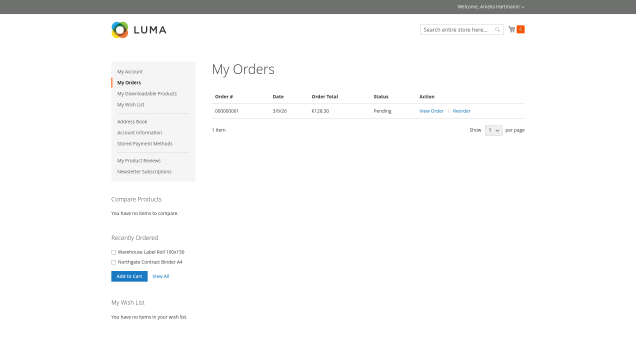Go to My Downloadable Products
640x360 pixels.
(147, 93)
